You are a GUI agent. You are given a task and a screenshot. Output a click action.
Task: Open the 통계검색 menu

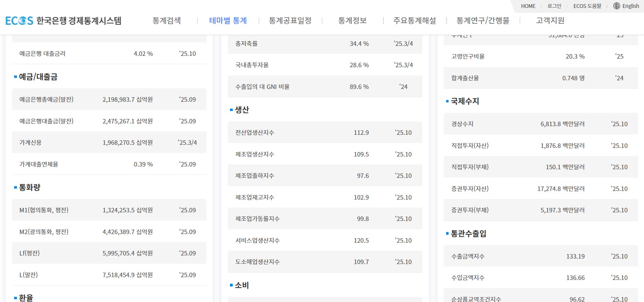[167, 21]
